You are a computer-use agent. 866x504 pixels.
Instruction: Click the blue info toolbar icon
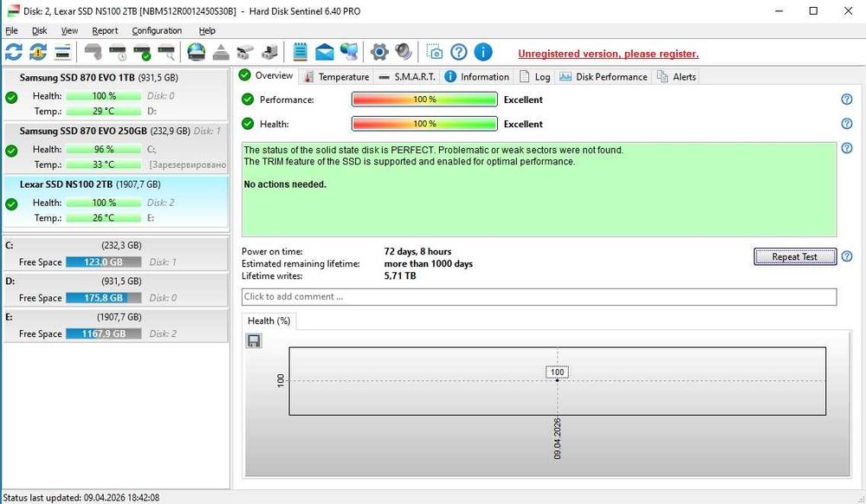[x=483, y=53]
